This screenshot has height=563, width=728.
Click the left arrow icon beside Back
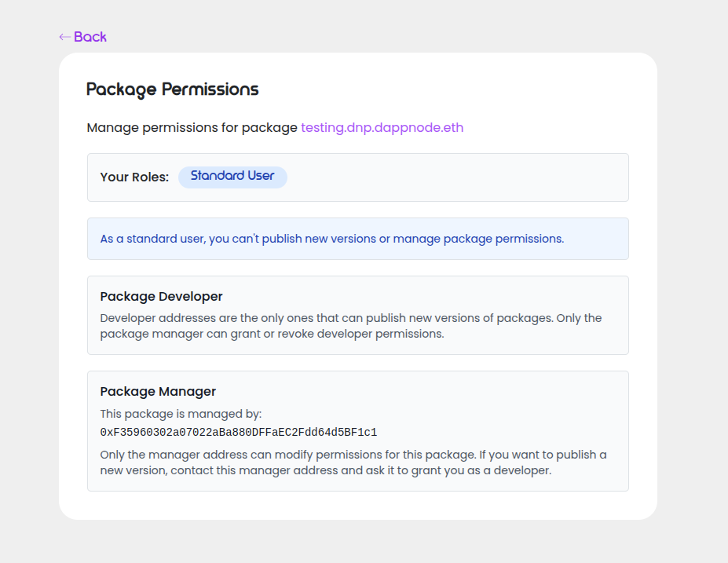[64, 37]
